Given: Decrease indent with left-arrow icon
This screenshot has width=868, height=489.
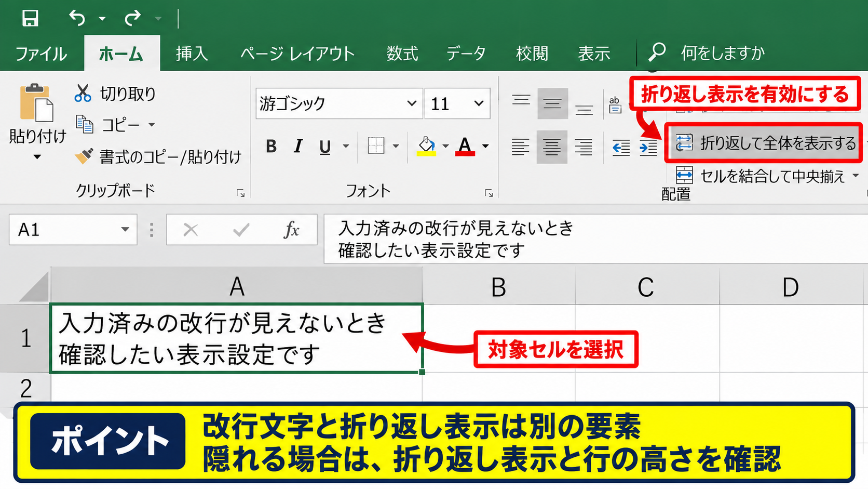Looking at the screenshot, I should point(621,148).
